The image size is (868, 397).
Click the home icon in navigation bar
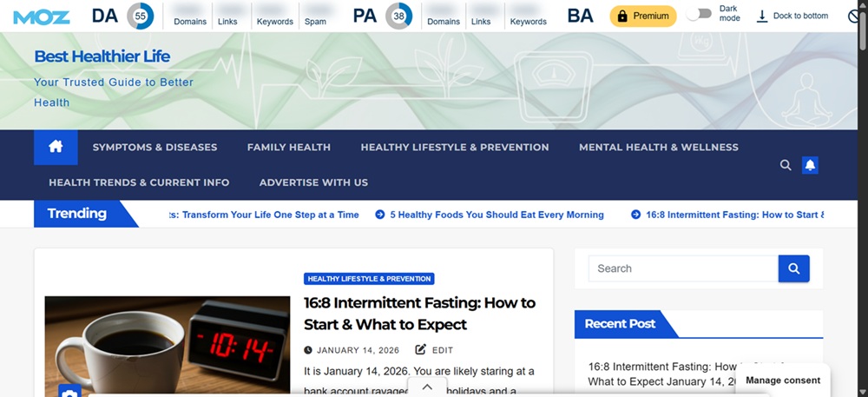coord(56,147)
